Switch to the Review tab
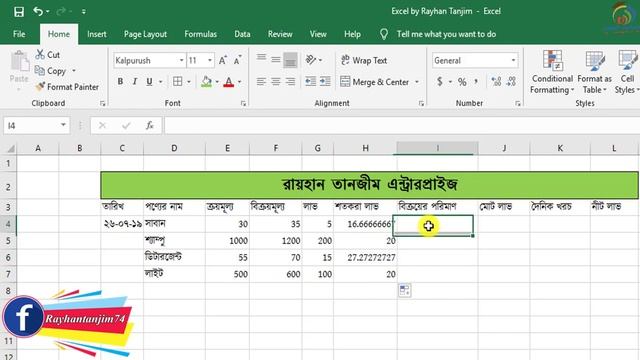The width and height of the screenshot is (640, 360). [280, 34]
